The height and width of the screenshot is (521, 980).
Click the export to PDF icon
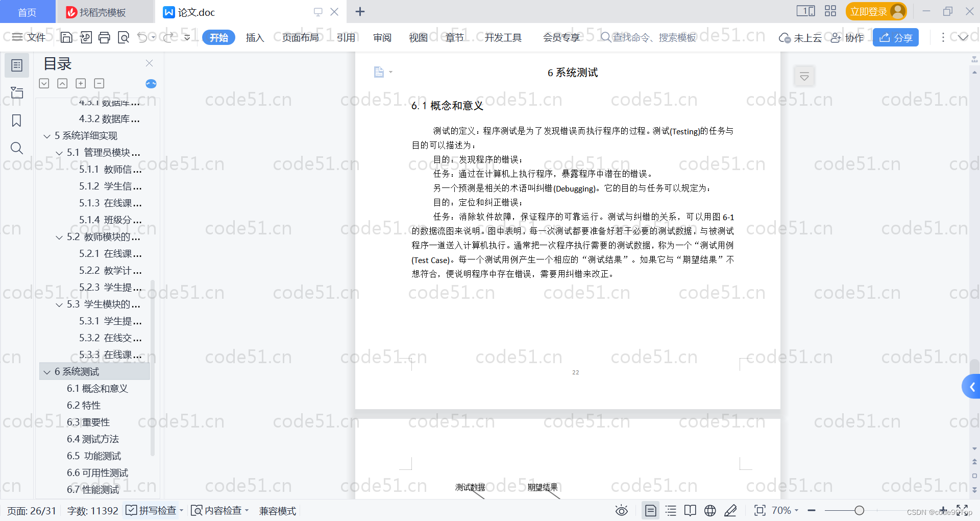point(86,37)
